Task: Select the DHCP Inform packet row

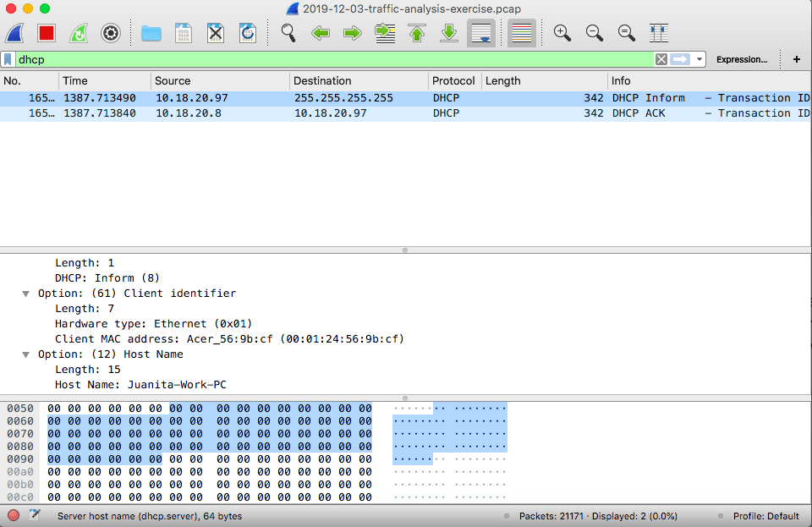Action: pos(406,98)
